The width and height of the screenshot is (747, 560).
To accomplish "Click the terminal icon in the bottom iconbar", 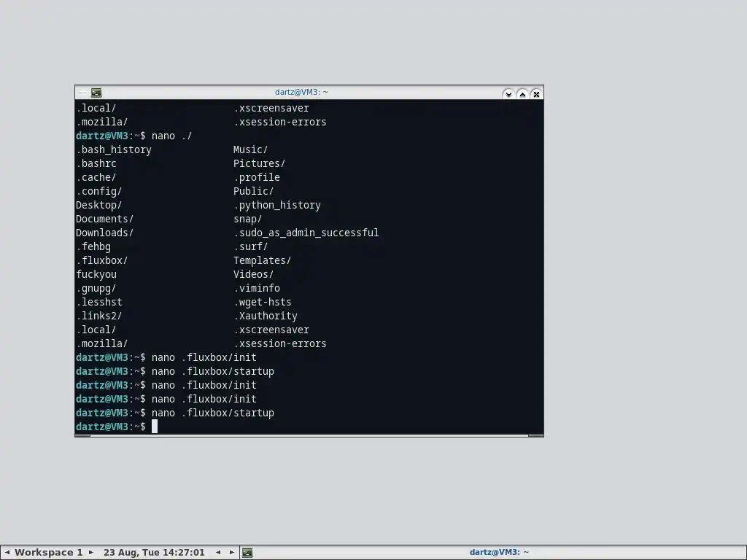I will pos(247,553).
